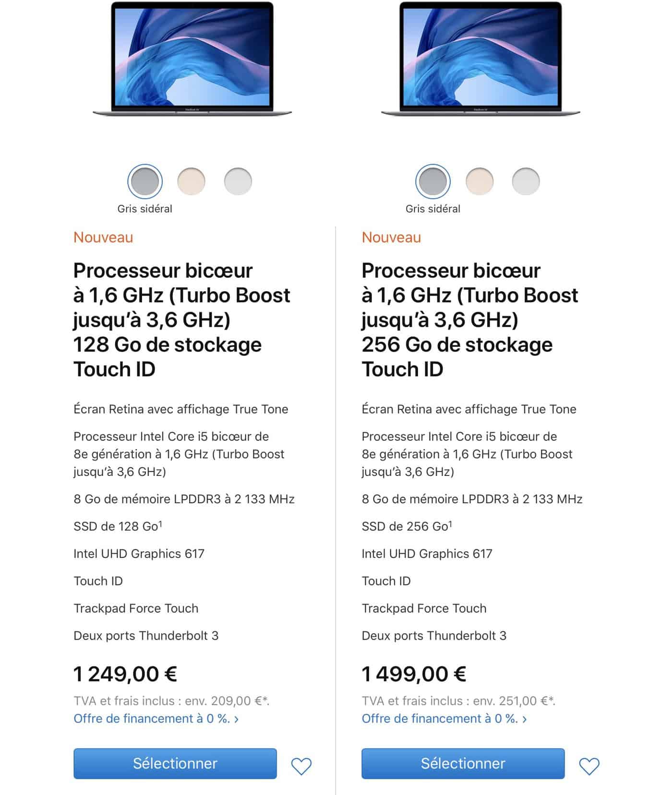
Task: Click the heart icon beside the 1 499,00 € model
Action: click(x=589, y=766)
